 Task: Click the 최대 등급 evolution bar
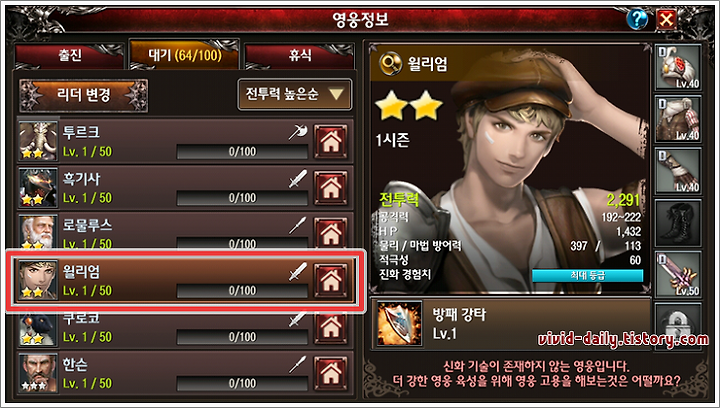tap(587, 275)
